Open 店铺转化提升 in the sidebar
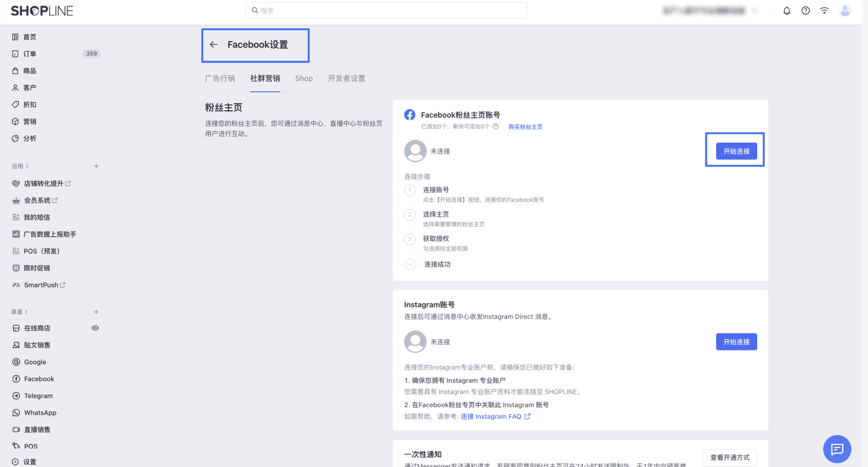Image resolution: width=868 pixels, height=467 pixels. coord(44,184)
